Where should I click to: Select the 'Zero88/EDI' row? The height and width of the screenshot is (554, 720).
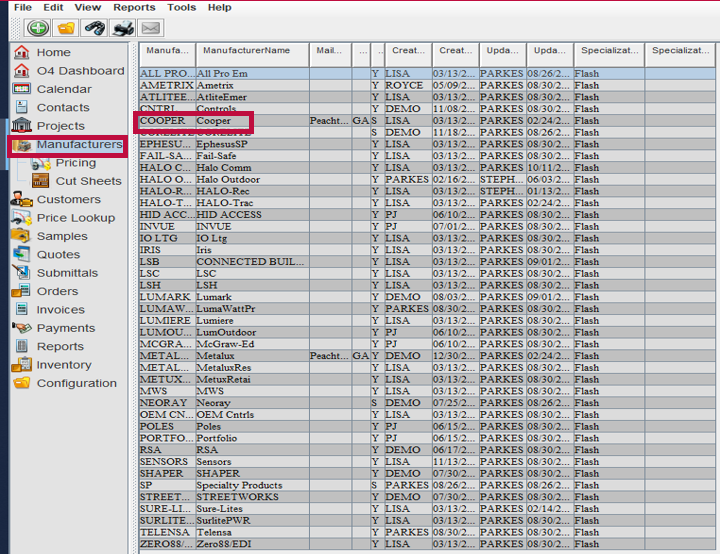click(427, 544)
